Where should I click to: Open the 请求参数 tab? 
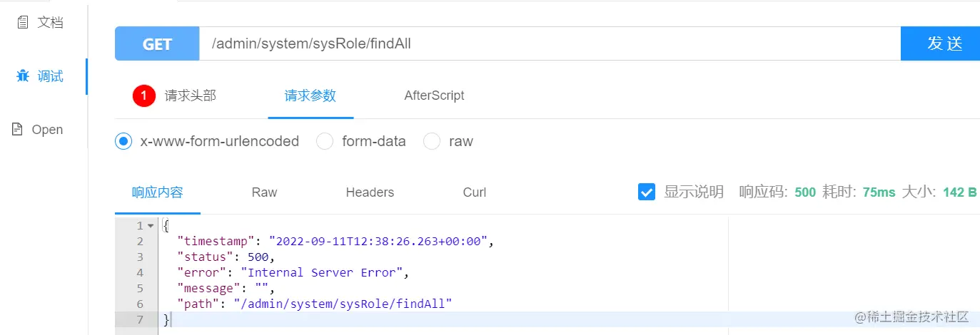[x=310, y=96]
